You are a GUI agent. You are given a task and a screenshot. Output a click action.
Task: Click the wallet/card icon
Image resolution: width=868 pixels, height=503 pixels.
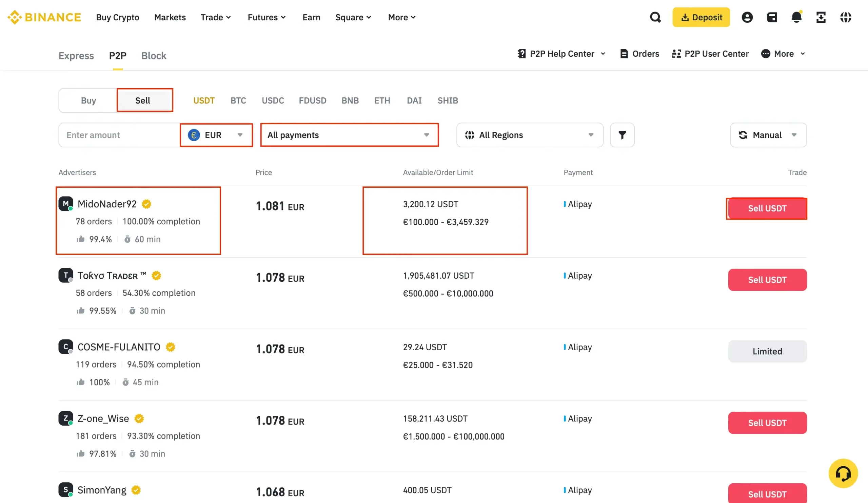[x=772, y=17]
